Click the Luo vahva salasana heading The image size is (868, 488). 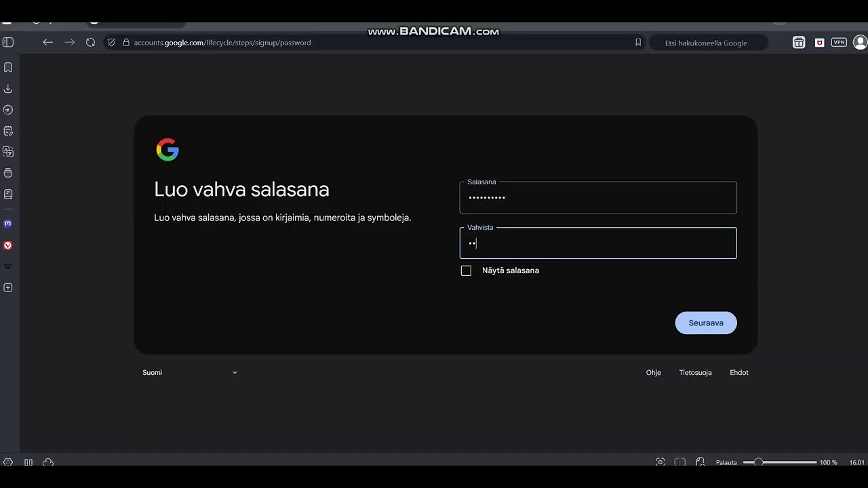[x=241, y=189]
